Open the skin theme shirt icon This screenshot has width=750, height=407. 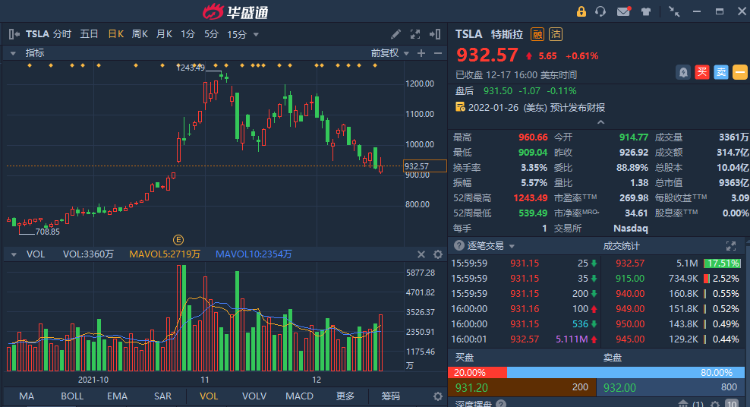646,11
